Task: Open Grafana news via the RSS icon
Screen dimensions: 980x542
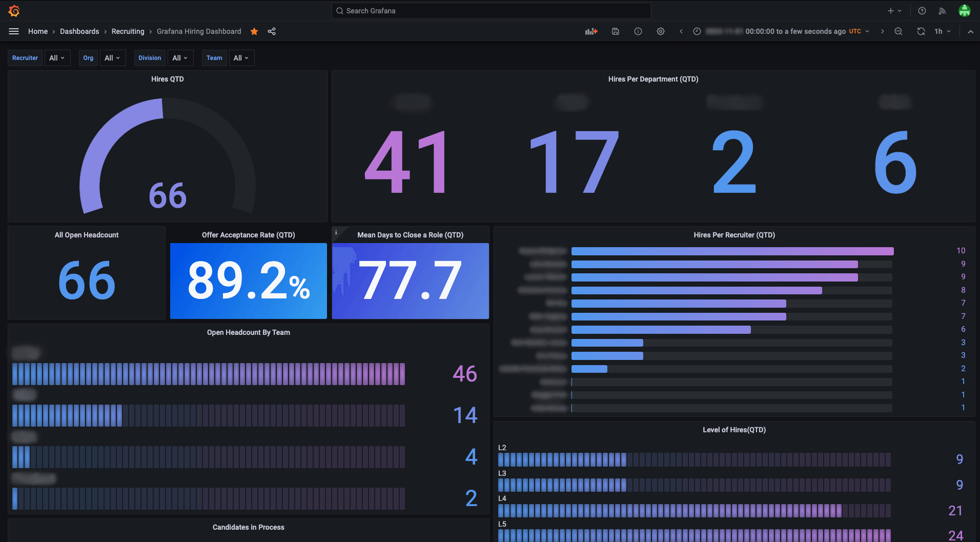Action: (943, 11)
